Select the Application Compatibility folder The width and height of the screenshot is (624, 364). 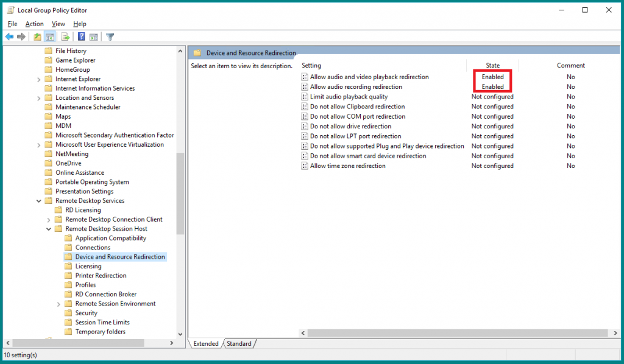(x=111, y=238)
